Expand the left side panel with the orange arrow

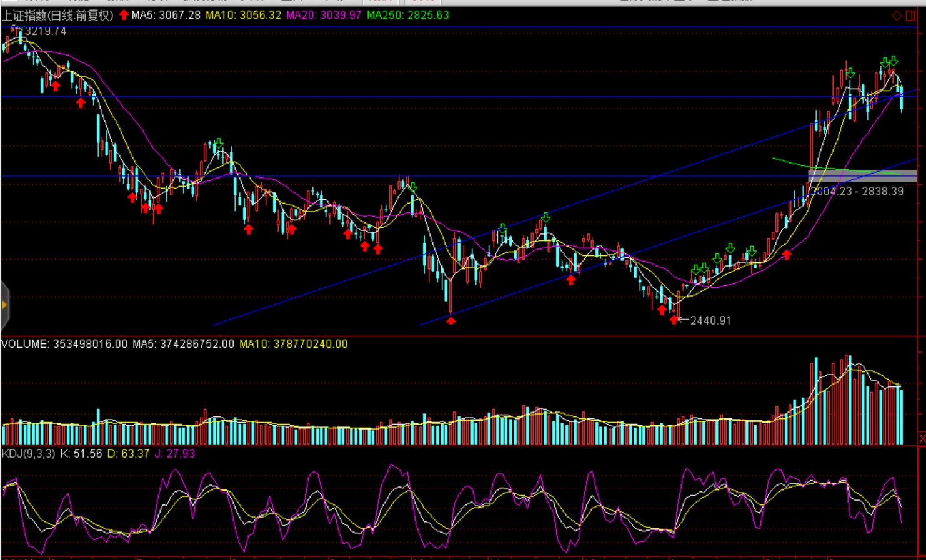[x=4, y=305]
